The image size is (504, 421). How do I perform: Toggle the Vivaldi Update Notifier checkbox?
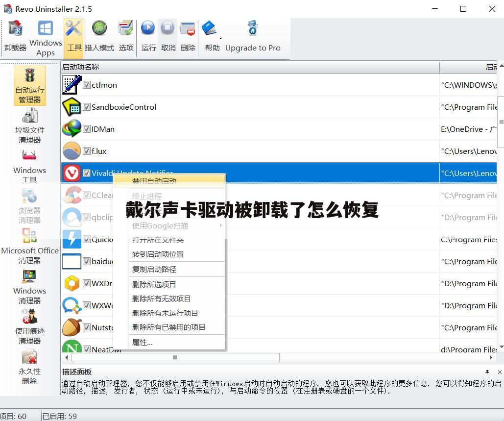(x=87, y=173)
